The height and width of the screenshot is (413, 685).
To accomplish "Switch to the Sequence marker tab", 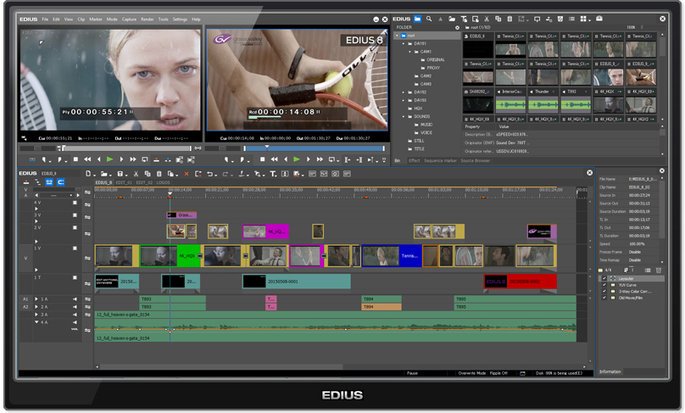I will [440, 160].
